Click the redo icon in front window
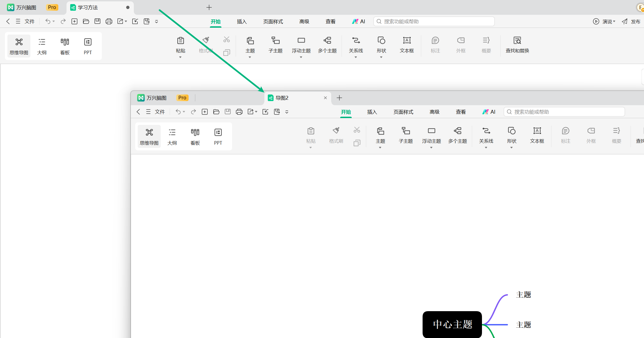The image size is (644, 338). [x=194, y=112]
